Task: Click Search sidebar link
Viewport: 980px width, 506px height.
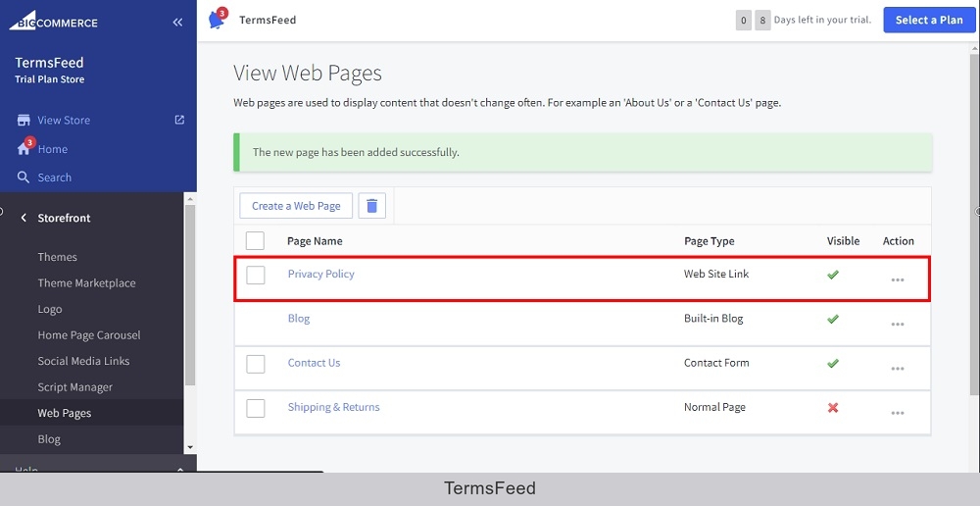Action: pyautogui.click(x=54, y=177)
